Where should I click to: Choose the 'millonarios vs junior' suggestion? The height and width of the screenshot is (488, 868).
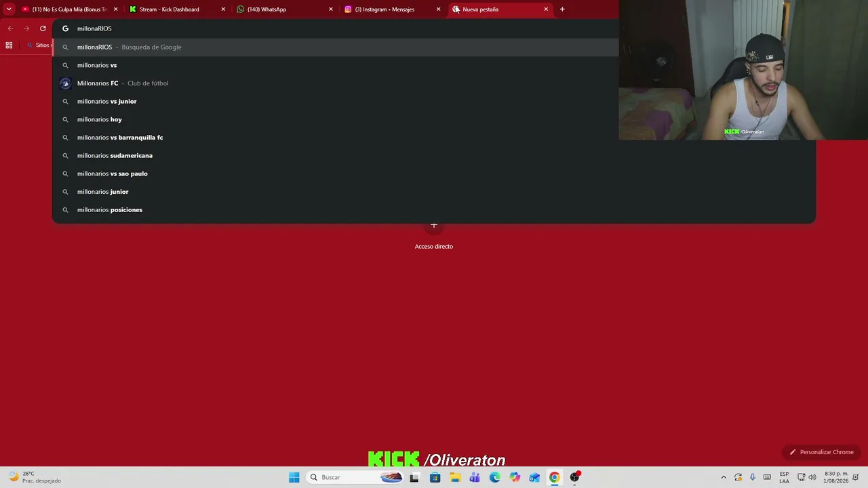pos(433,102)
